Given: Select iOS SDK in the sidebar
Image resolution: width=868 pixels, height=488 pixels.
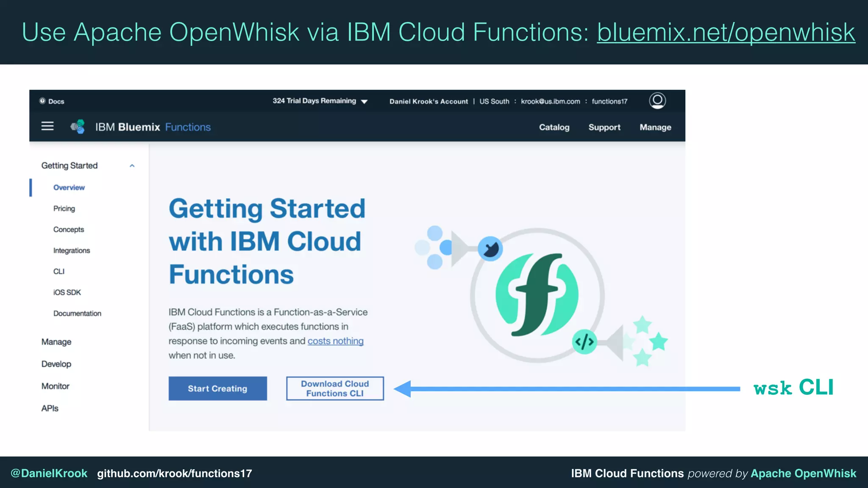Looking at the screenshot, I should click(67, 292).
